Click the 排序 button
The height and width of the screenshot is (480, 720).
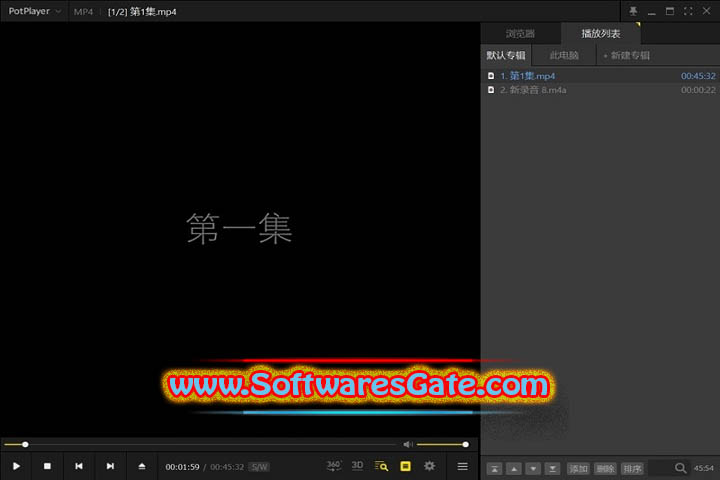click(x=632, y=469)
